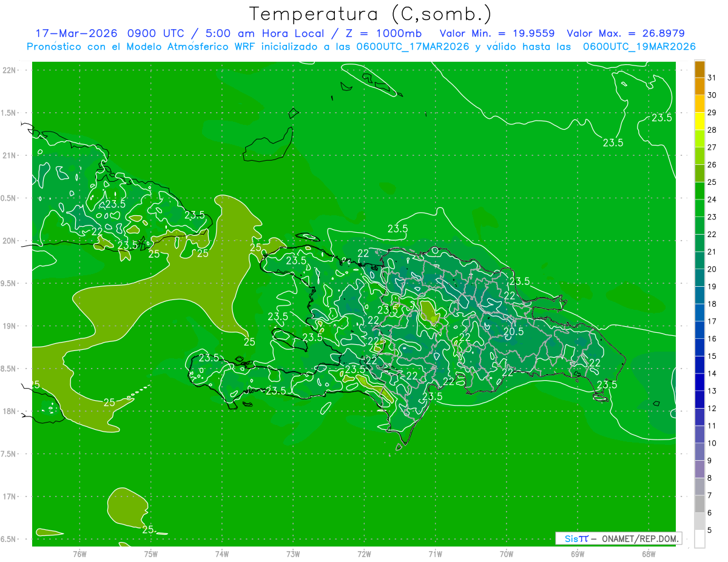Click the legend value 24
The width and height of the screenshot is (728, 562).
point(713,199)
